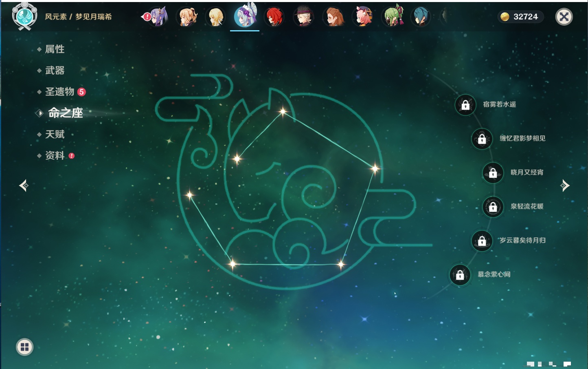This screenshot has height=369, width=588.
Task: Switch to the previous character with left arrow
Action: [x=24, y=186]
